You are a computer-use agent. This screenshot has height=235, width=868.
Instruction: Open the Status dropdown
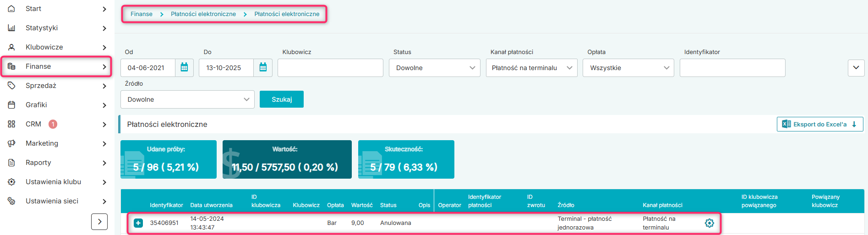[x=434, y=68]
